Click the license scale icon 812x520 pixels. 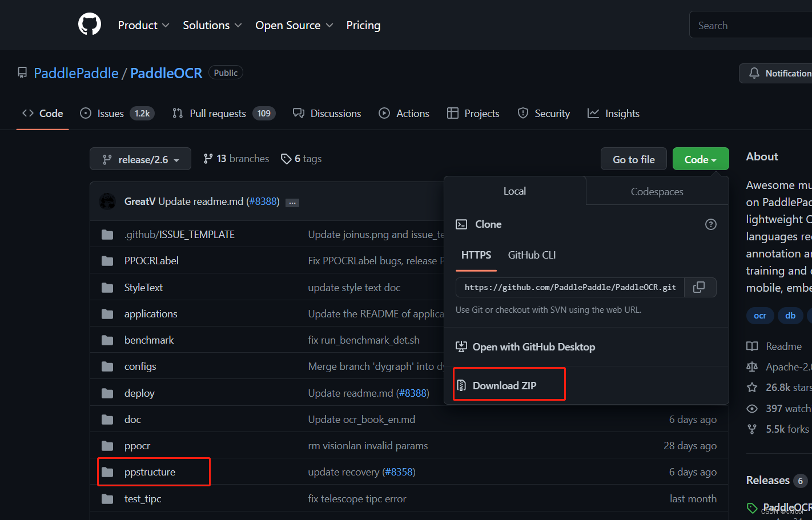click(x=752, y=367)
